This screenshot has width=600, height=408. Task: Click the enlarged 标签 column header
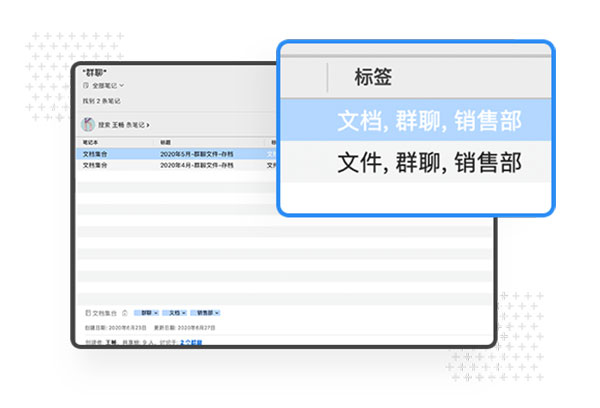tap(372, 76)
